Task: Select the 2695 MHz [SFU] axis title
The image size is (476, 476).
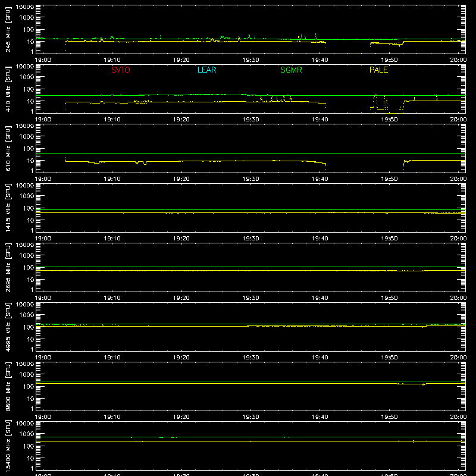Action: [x=8, y=267]
